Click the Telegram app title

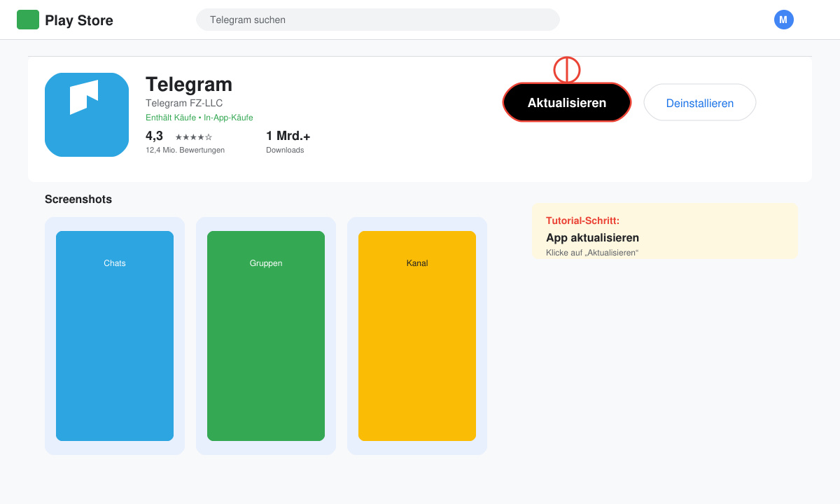(x=189, y=84)
